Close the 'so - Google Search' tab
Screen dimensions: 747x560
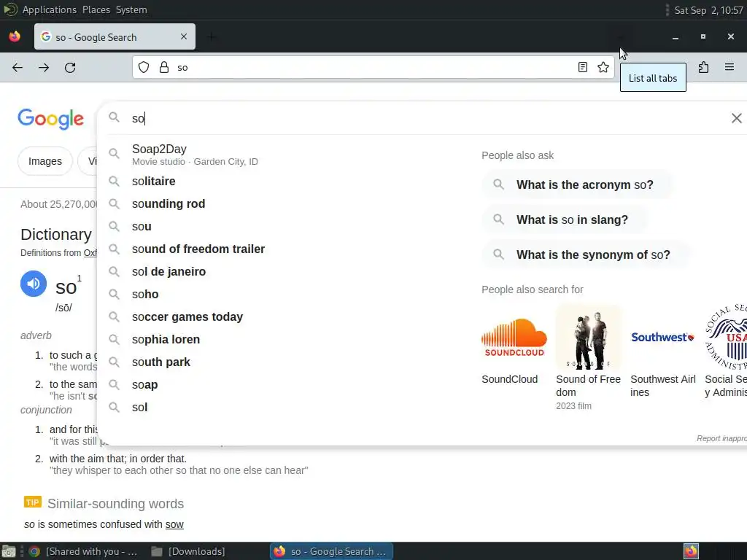pos(183,36)
